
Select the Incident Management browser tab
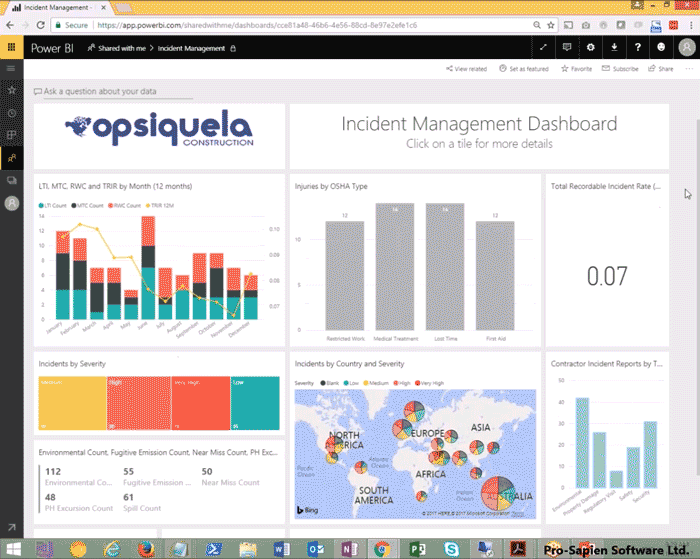click(x=57, y=8)
